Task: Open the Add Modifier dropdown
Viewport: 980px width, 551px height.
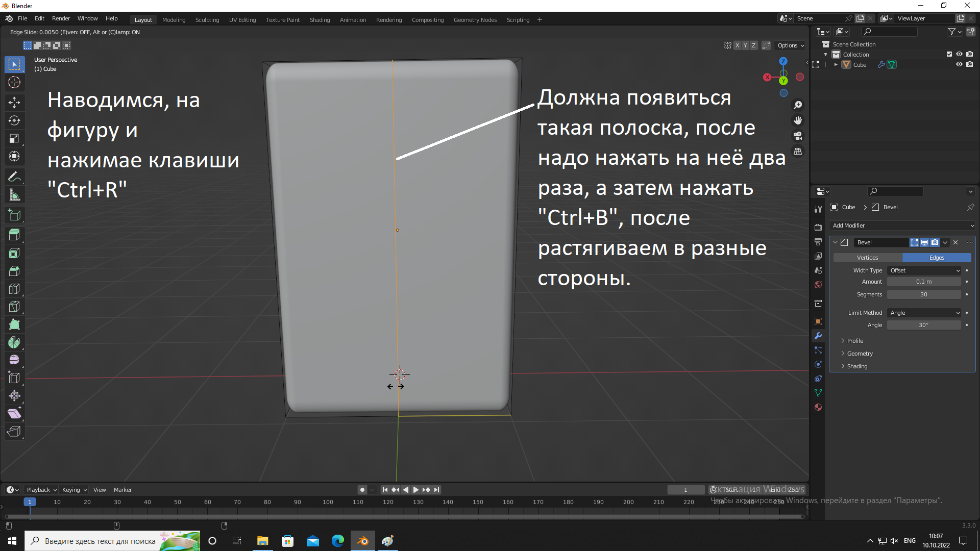Action: pyautogui.click(x=902, y=226)
